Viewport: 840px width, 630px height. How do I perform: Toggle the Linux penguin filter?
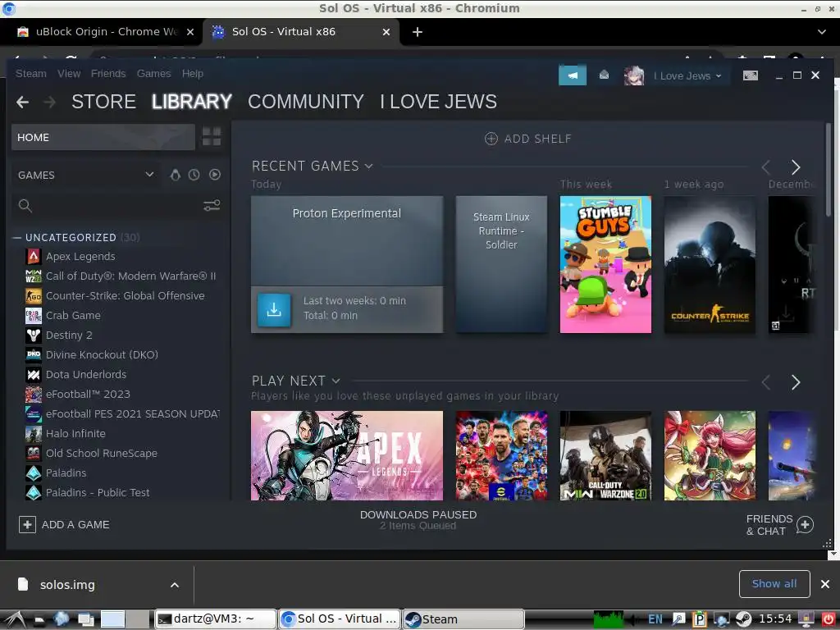pos(176,175)
